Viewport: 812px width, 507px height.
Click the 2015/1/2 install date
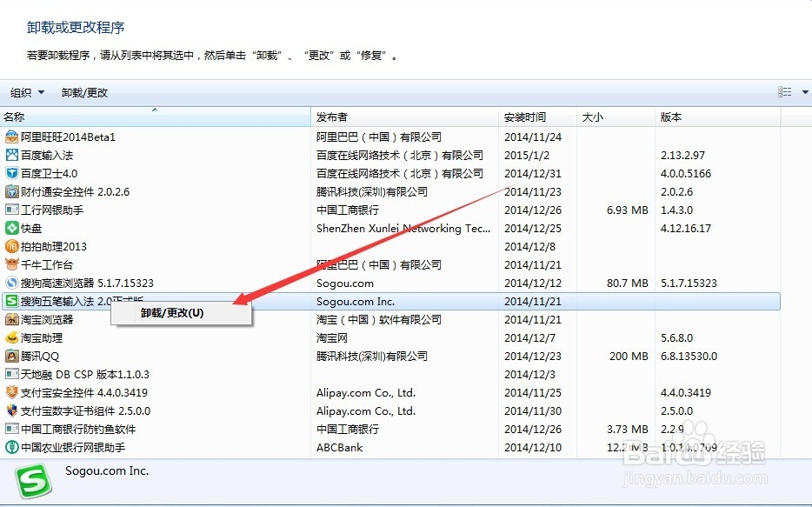(528, 155)
